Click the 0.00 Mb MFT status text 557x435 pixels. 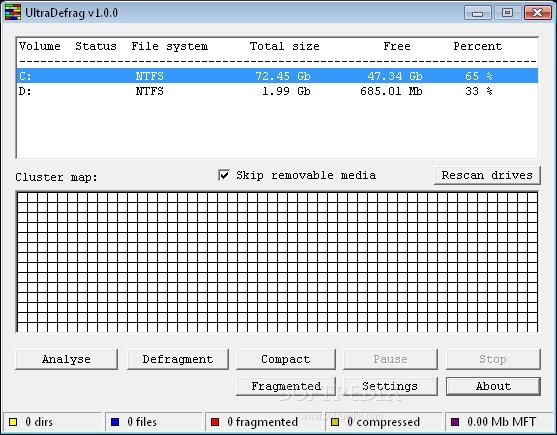(x=502, y=422)
